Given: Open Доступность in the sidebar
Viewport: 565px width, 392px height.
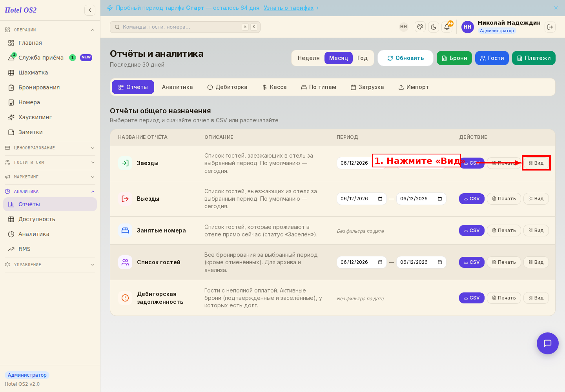Looking at the screenshot, I should click(50, 219).
